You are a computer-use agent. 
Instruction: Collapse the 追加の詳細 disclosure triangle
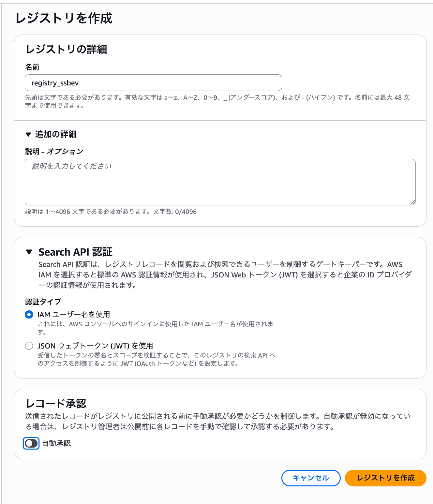point(28,134)
